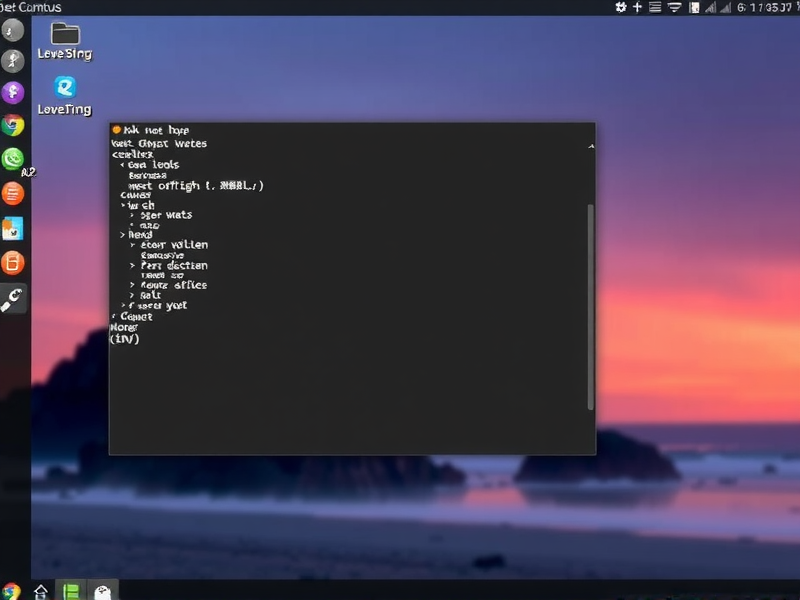800x600 pixels.
Task: Open the white ghost icon in bottom taskbar
Action: pyautogui.click(x=102, y=590)
